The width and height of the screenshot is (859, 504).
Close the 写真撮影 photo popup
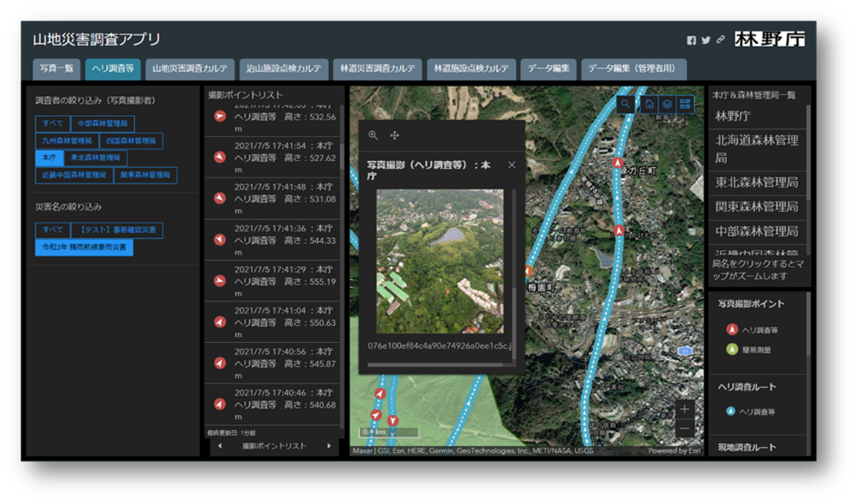(x=512, y=165)
